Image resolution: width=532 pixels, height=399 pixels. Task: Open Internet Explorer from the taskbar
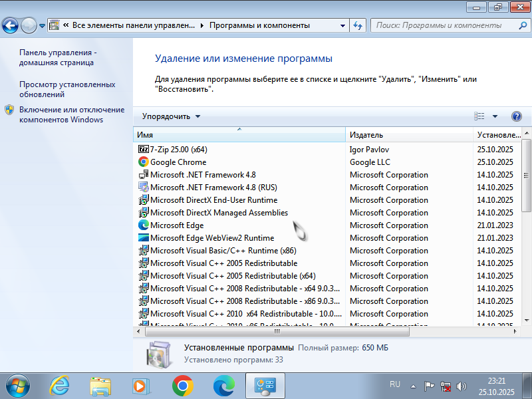coord(60,385)
